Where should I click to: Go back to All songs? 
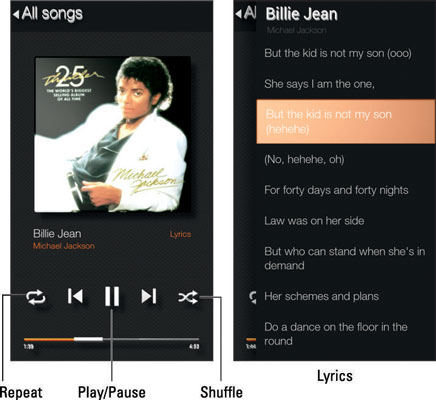[48, 14]
